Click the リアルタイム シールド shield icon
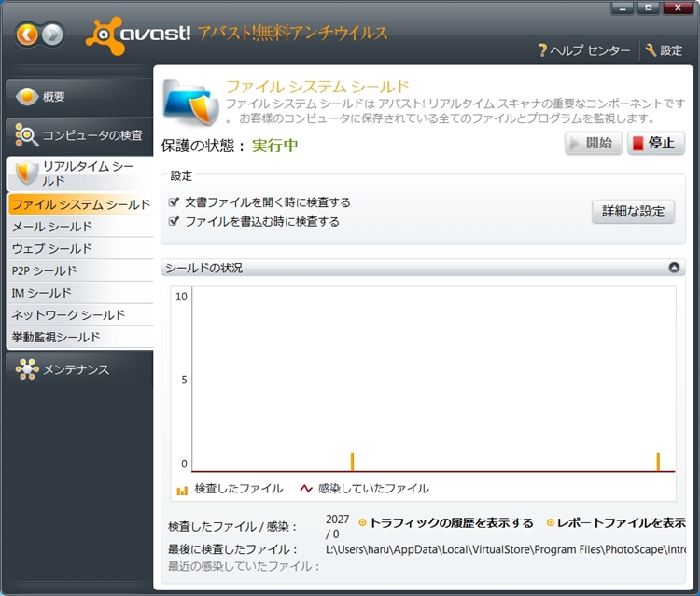The height and width of the screenshot is (596, 700). point(26,173)
